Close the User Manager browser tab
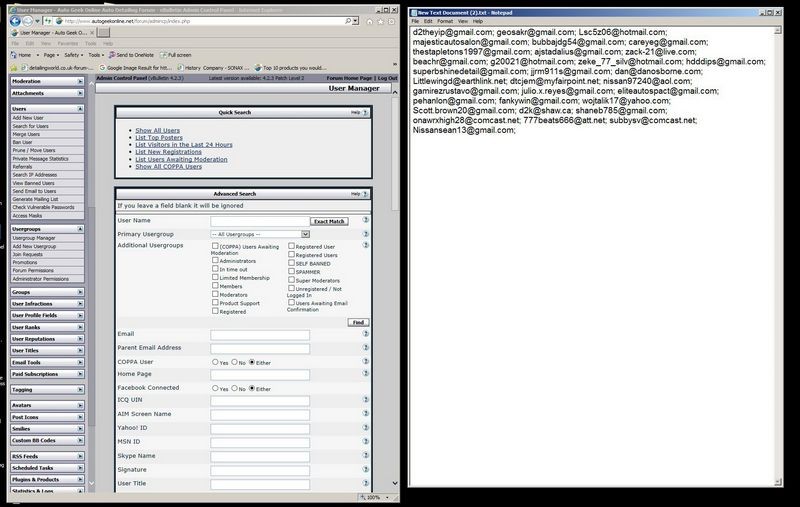Viewport: 800px width, 507px height. click(x=92, y=33)
